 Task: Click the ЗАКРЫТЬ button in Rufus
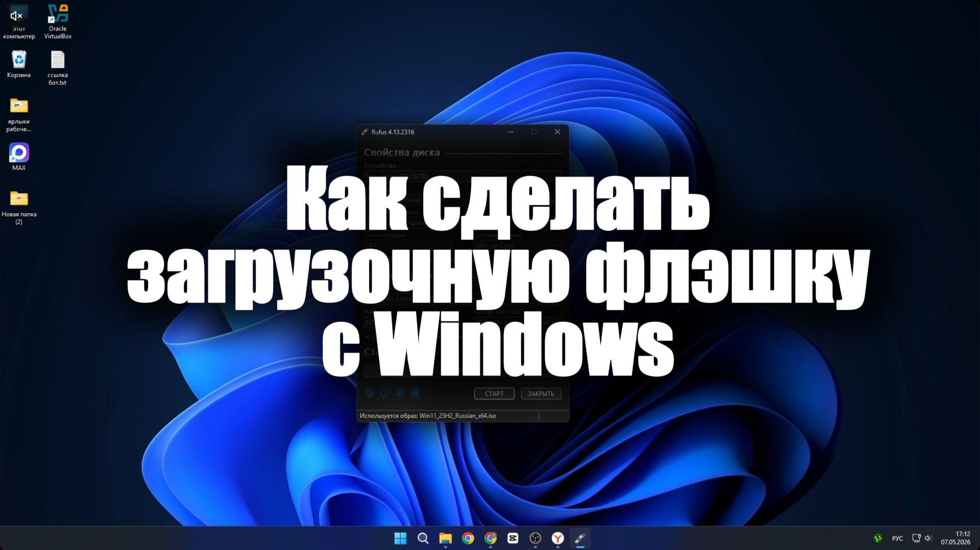tap(541, 393)
